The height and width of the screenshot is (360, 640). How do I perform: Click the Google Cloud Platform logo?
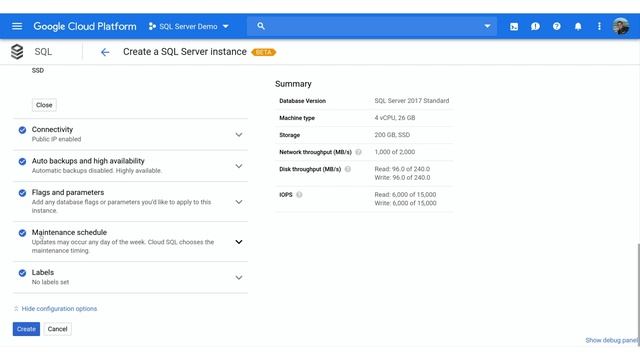point(85,26)
